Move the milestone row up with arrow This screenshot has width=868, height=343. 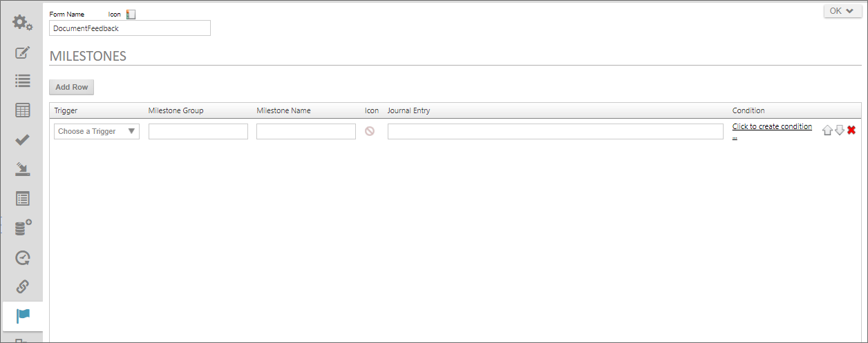coord(827,131)
